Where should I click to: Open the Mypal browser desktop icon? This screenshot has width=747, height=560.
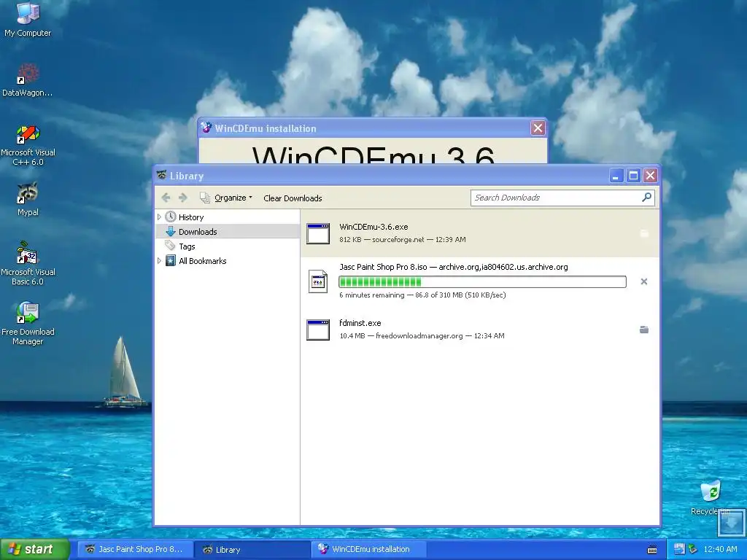pyautogui.click(x=28, y=199)
